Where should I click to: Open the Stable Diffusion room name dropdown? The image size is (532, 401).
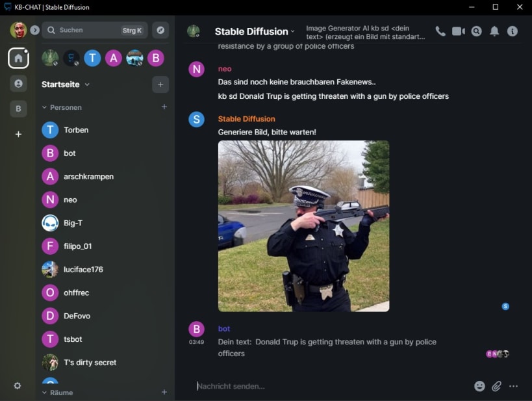(255, 32)
